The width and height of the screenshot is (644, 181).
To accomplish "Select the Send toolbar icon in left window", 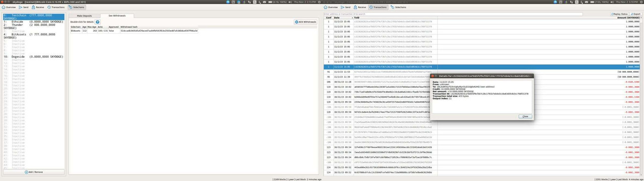I will (x=24, y=8).
